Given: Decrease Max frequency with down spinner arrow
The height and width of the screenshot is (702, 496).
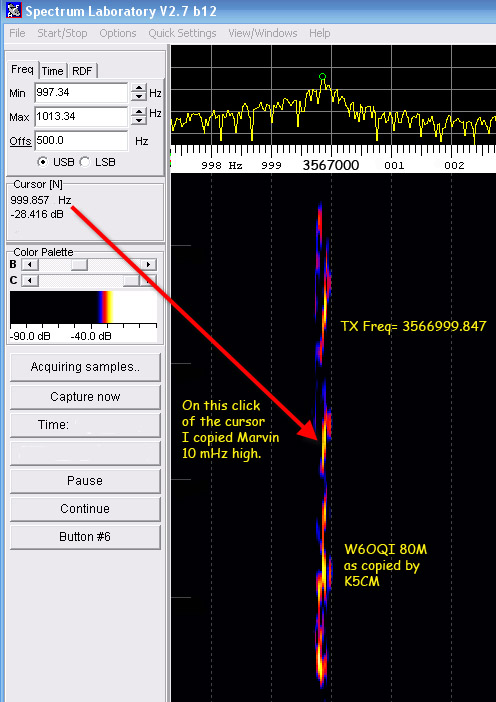Looking at the screenshot, I should click(139, 120).
